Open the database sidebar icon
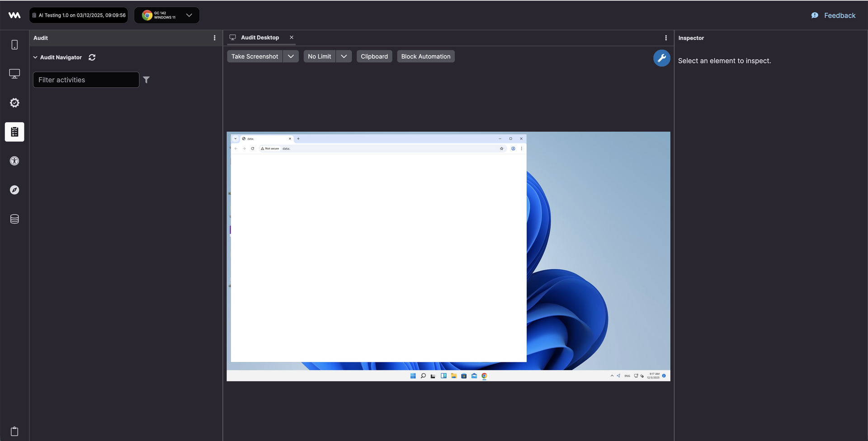868x441 pixels. (14, 219)
